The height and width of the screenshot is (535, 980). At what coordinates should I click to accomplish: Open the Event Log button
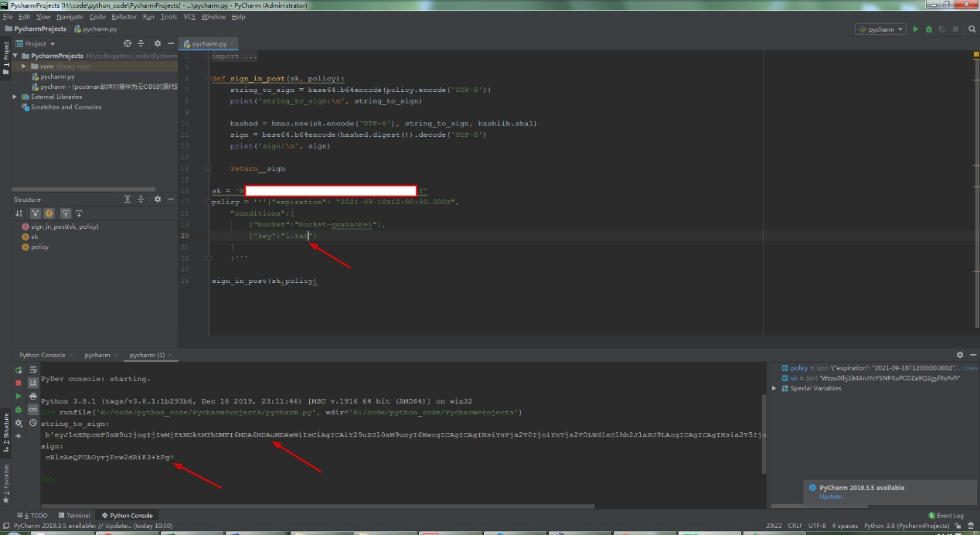(x=946, y=516)
